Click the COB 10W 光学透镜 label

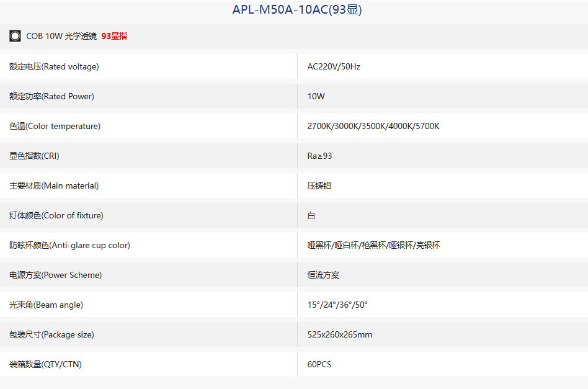(61, 36)
